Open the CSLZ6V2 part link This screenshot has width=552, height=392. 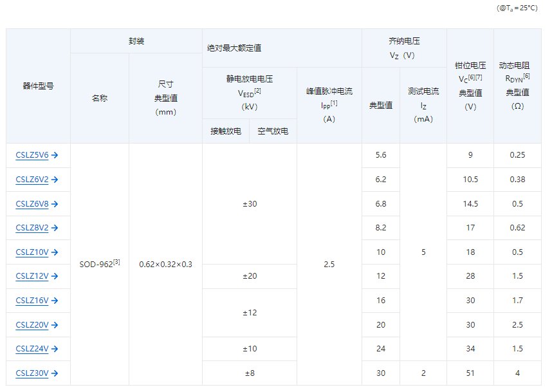(x=32, y=180)
